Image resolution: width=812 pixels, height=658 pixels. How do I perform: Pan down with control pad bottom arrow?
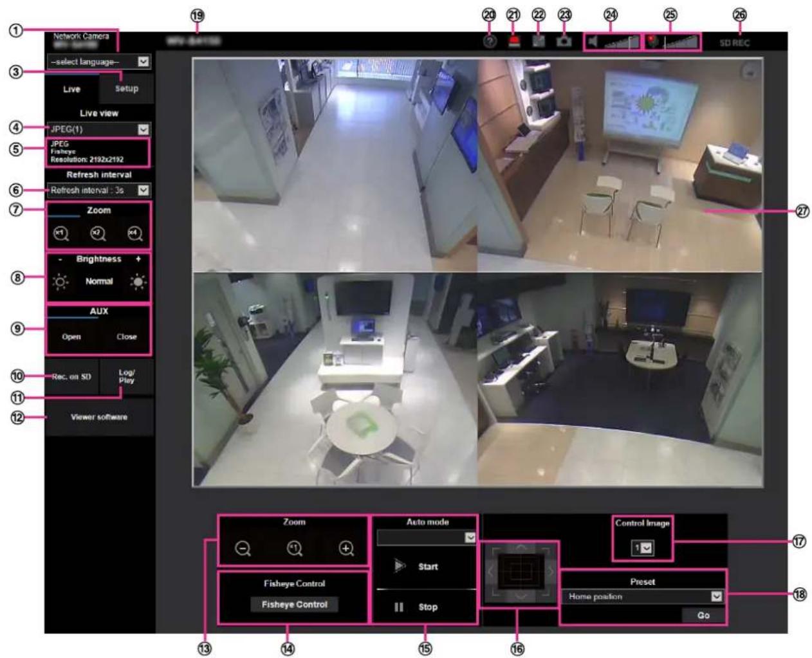[521, 596]
